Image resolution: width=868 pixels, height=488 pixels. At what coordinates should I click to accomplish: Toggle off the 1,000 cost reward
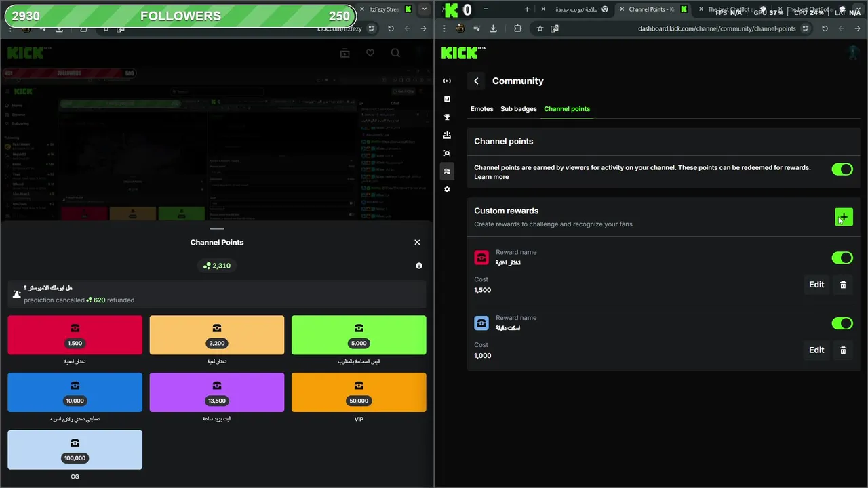click(x=842, y=323)
